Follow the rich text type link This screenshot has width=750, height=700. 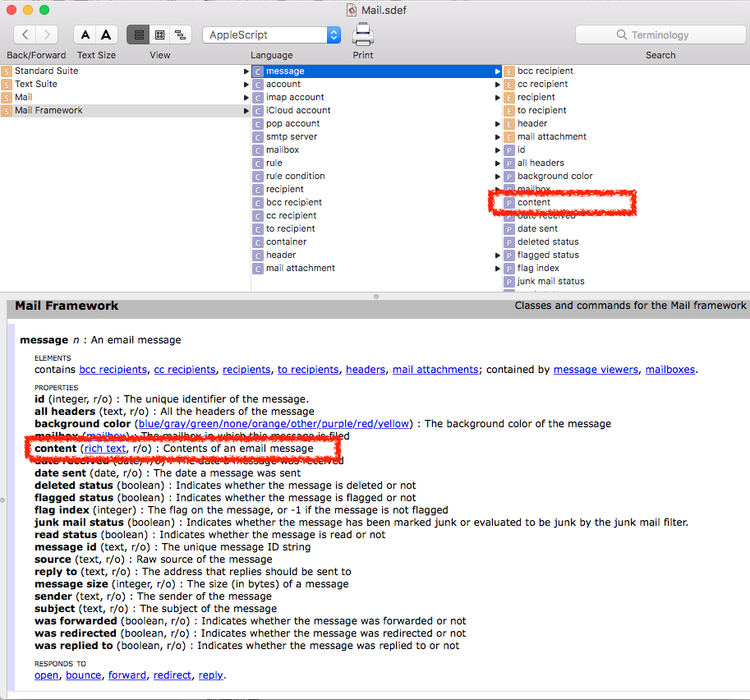pos(105,449)
